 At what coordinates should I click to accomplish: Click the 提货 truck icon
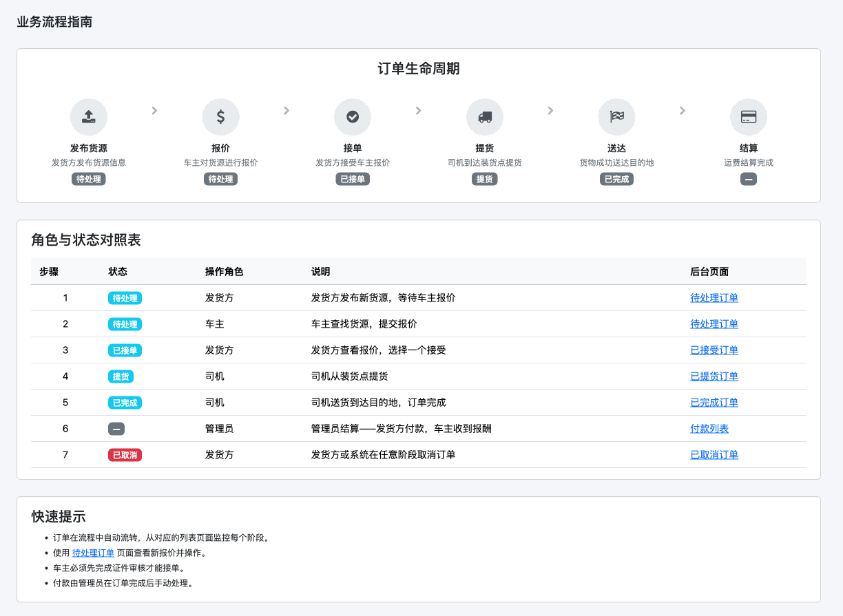[485, 117]
